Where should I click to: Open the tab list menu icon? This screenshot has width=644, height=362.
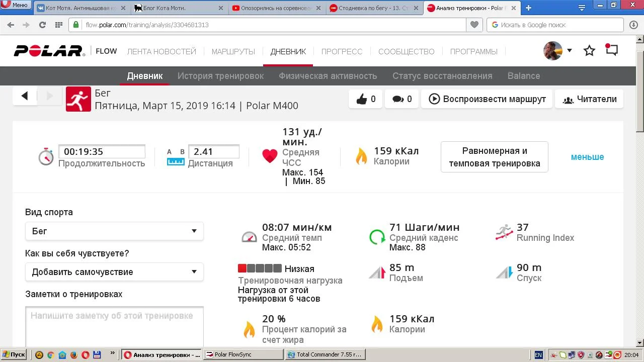[582, 8]
